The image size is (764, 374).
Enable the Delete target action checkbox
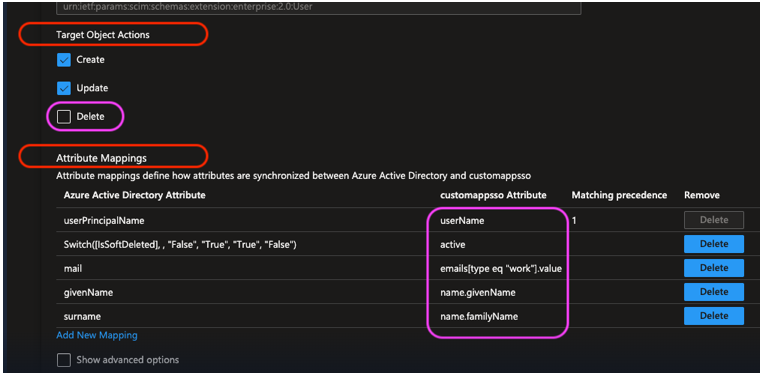click(x=64, y=117)
